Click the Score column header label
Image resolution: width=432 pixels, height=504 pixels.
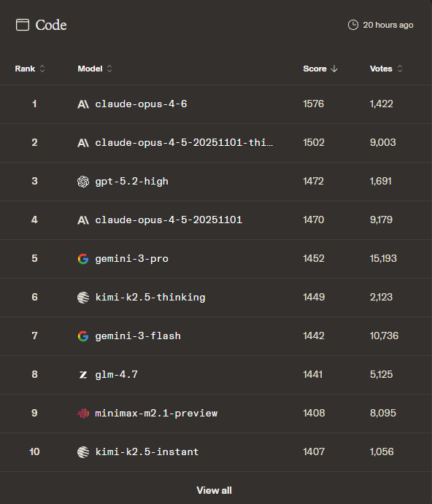[315, 69]
